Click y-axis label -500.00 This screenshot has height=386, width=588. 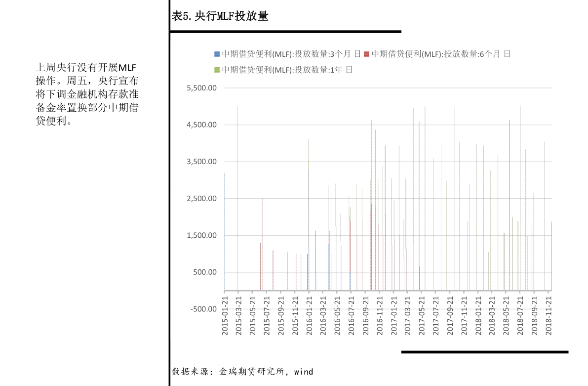(x=203, y=308)
